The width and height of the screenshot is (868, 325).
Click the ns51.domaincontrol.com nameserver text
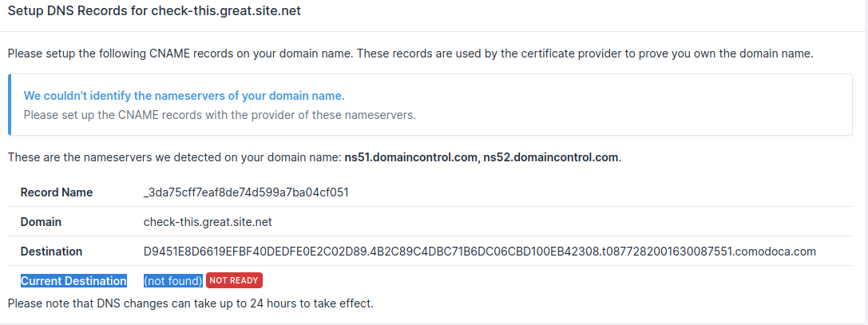coord(410,157)
